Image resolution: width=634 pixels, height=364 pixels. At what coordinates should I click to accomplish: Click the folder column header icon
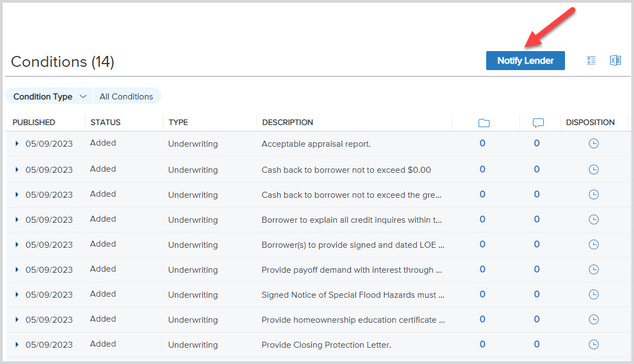point(484,123)
